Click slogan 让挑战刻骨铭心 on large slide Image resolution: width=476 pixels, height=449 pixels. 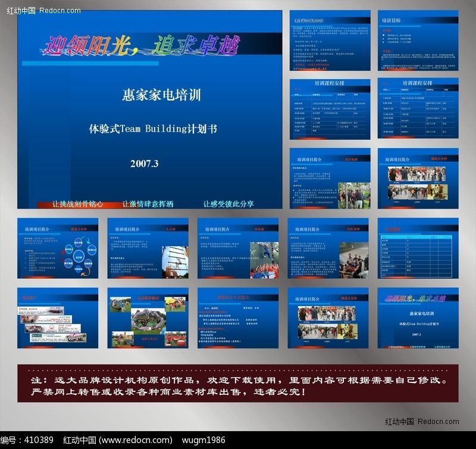click(x=78, y=204)
